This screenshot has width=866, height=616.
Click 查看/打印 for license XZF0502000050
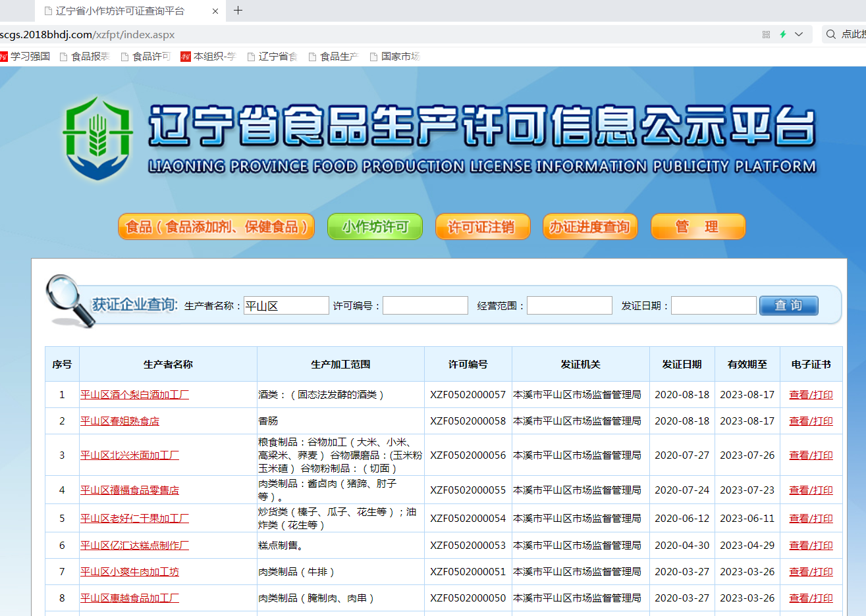pyautogui.click(x=811, y=598)
